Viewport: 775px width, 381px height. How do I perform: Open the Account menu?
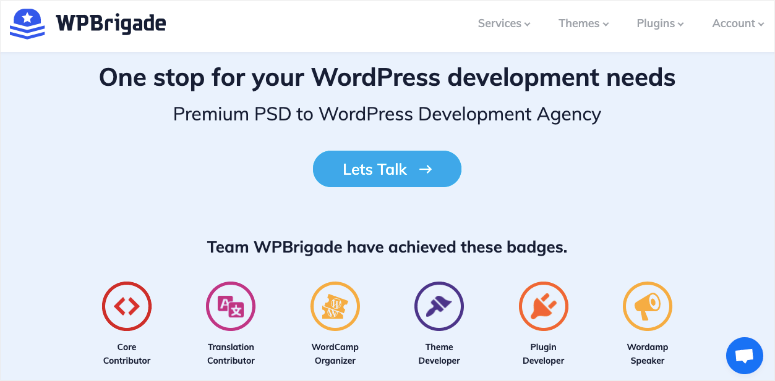click(x=738, y=23)
